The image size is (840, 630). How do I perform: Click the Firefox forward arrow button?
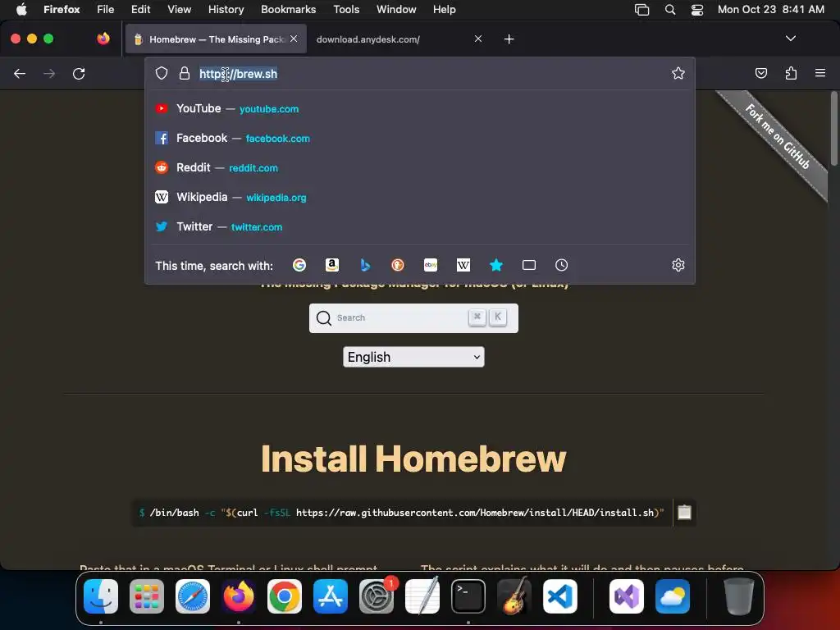[49, 73]
